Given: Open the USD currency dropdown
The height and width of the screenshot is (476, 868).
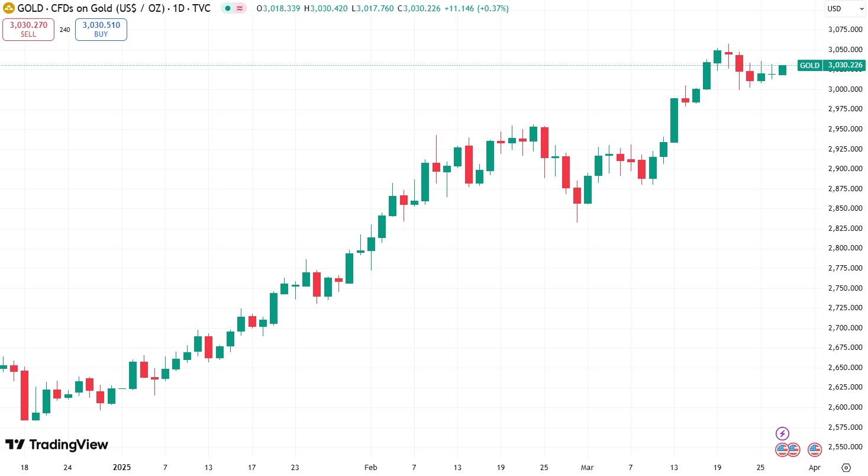Looking at the screenshot, I should click(845, 8).
